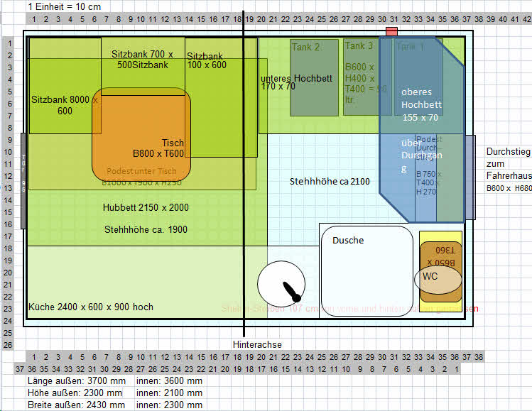Select the 'oberes Hochbett 155 x 70' label
Viewport: 532px width, 411px height.
click(x=421, y=105)
